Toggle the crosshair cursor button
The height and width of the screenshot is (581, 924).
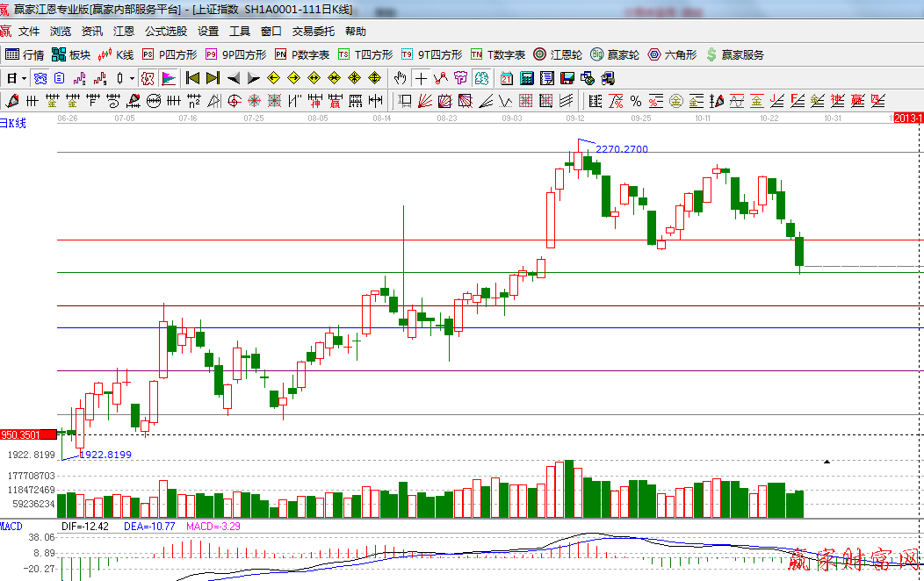422,78
